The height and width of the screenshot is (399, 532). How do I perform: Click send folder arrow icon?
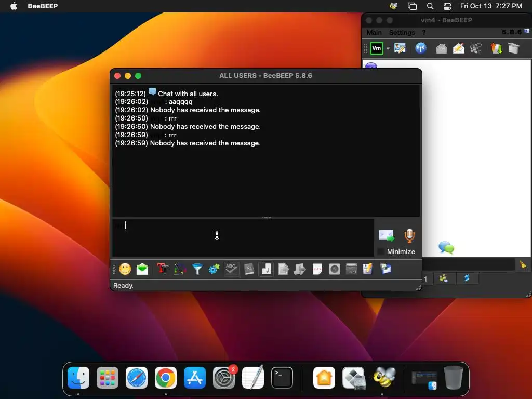(x=300, y=270)
